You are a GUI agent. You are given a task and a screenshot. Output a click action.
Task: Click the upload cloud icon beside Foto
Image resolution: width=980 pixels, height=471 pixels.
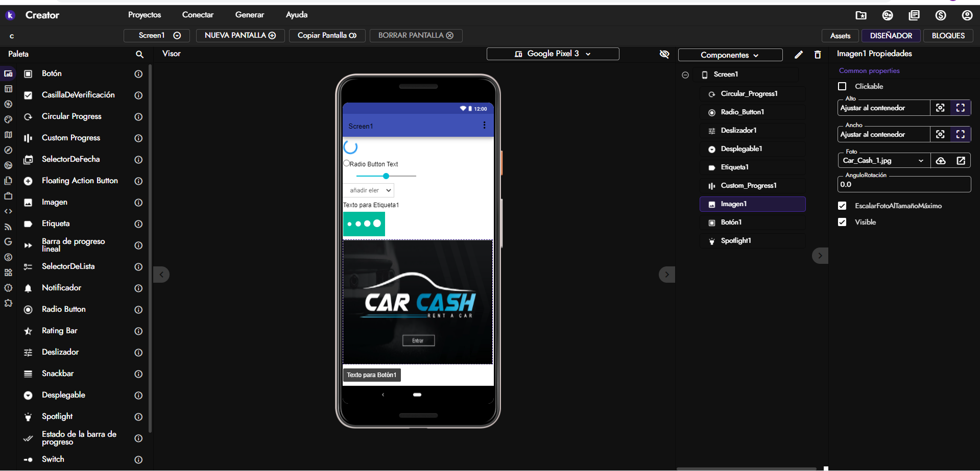click(941, 161)
